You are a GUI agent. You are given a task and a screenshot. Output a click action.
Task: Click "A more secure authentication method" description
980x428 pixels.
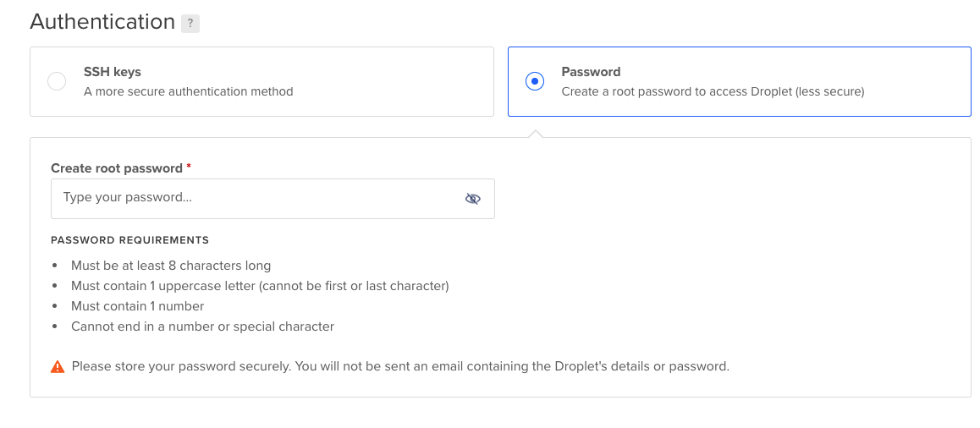(188, 92)
